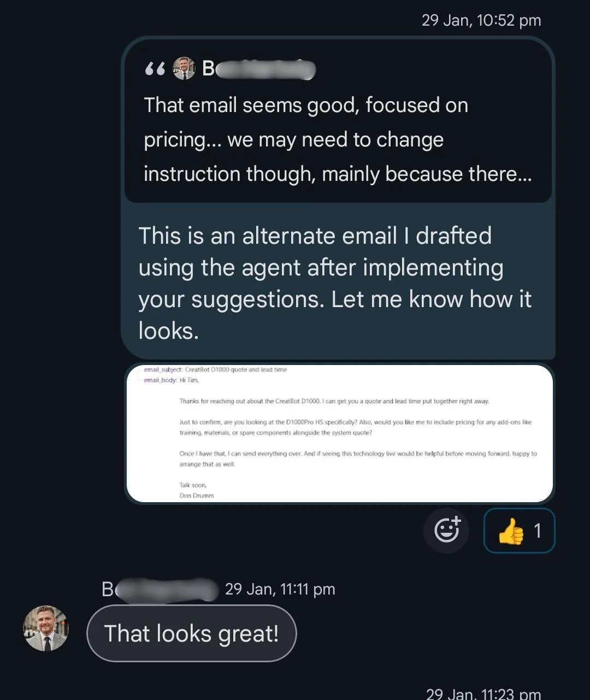The width and height of the screenshot is (590, 700).
Task: Tap the small avatar in quoted reply
Action: coord(184,68)
